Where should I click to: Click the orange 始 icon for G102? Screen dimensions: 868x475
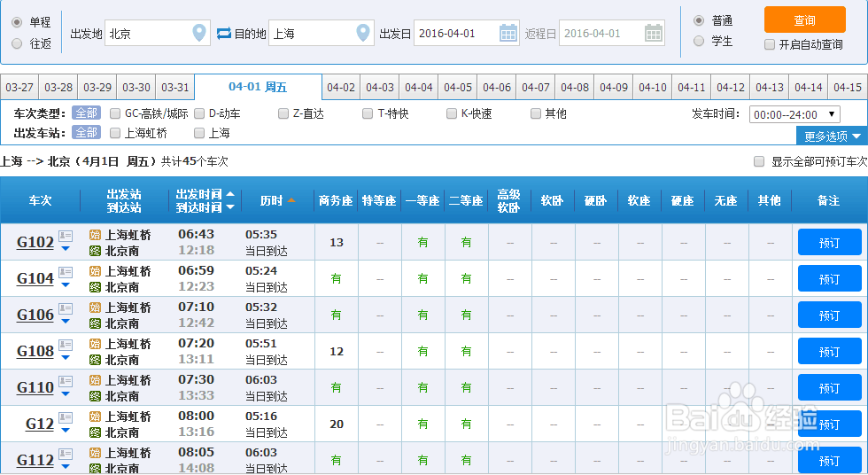coord(96,235)
